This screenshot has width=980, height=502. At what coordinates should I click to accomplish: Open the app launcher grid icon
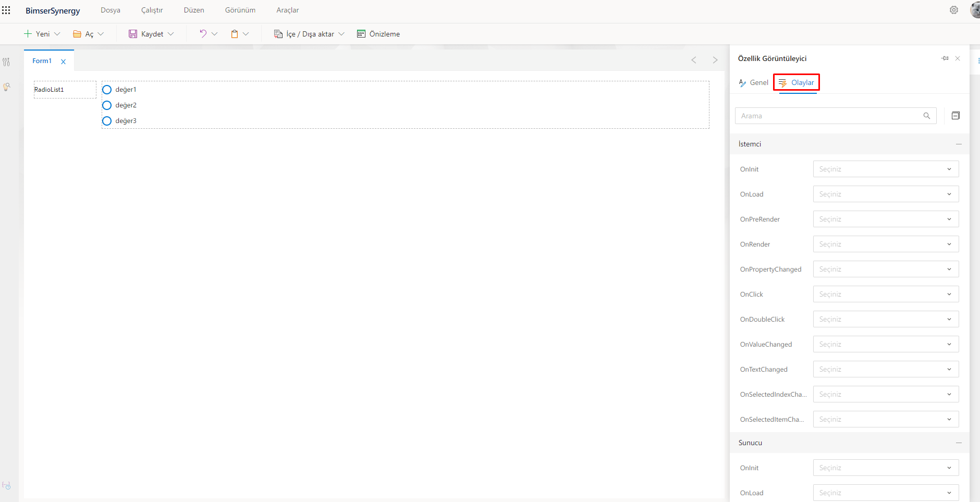tap(6, 10)
